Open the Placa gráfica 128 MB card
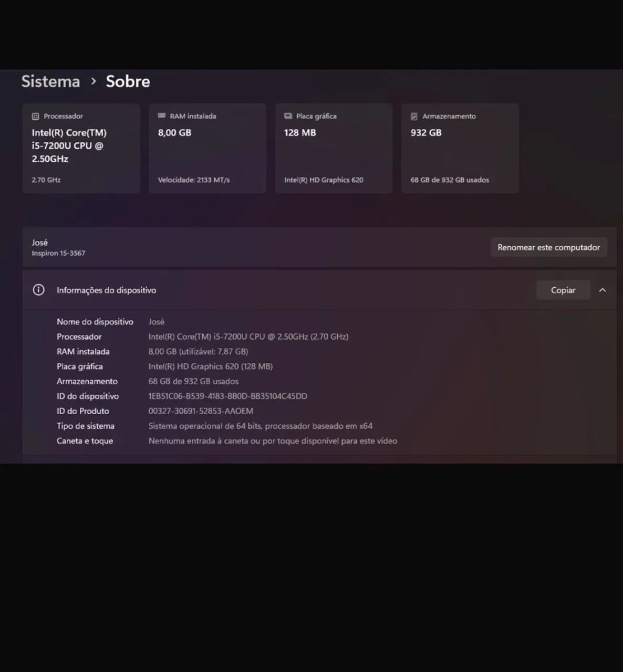 [334, 149]
